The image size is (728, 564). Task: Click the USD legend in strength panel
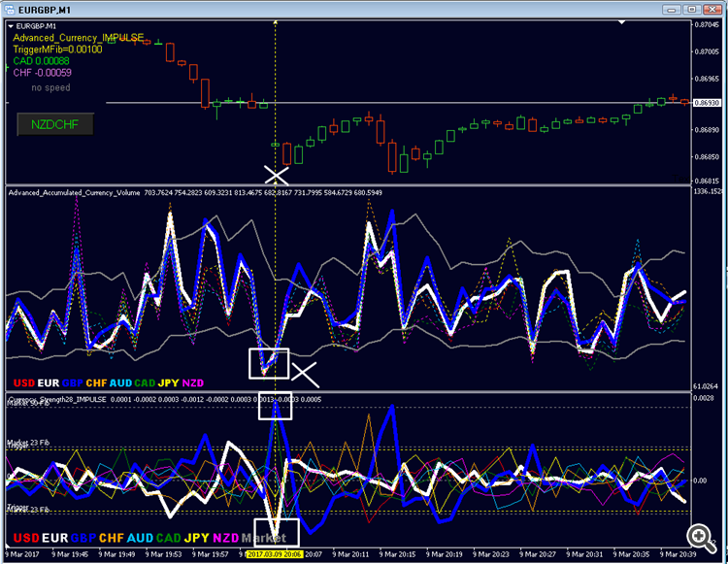point(26,538)
